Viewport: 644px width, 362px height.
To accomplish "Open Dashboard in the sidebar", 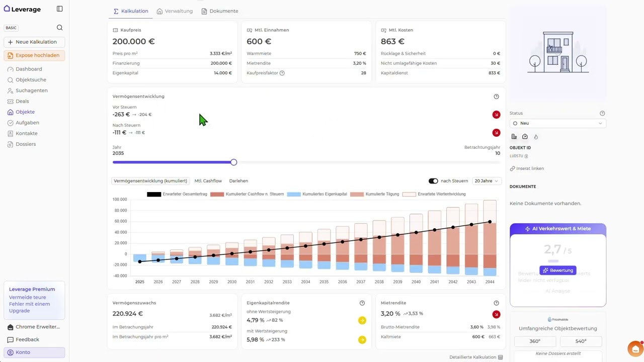I will [29, 69].
